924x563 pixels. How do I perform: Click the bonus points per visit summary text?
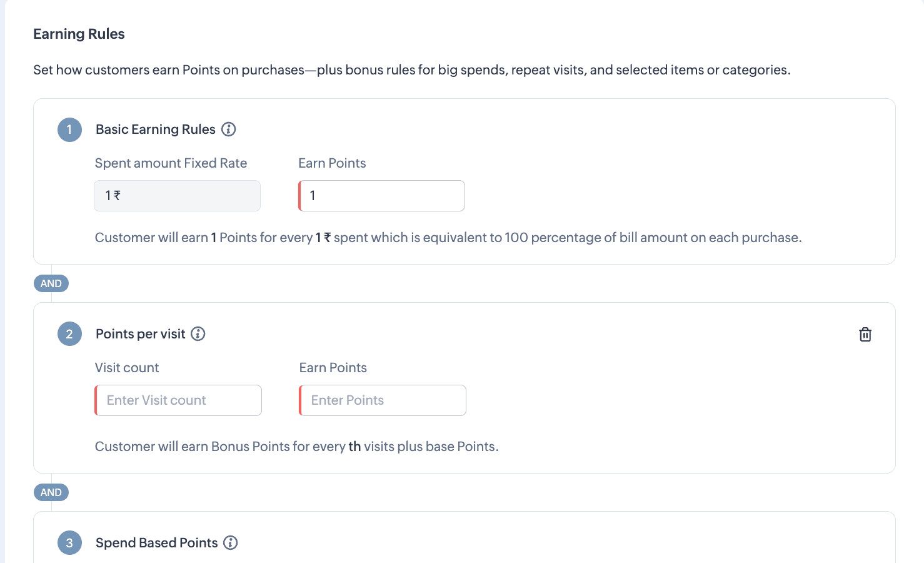(x=297, y=447)
